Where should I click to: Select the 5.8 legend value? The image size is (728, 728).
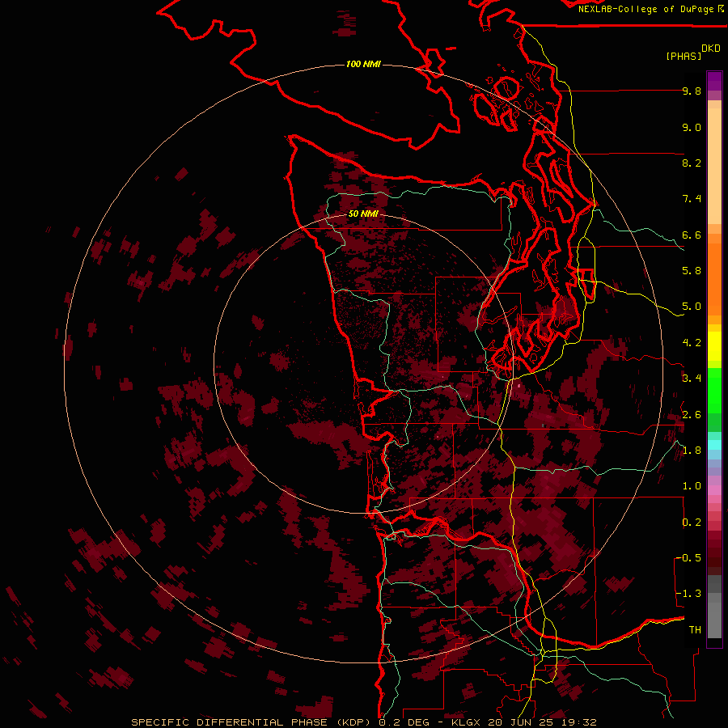click(x=692, y=271)
